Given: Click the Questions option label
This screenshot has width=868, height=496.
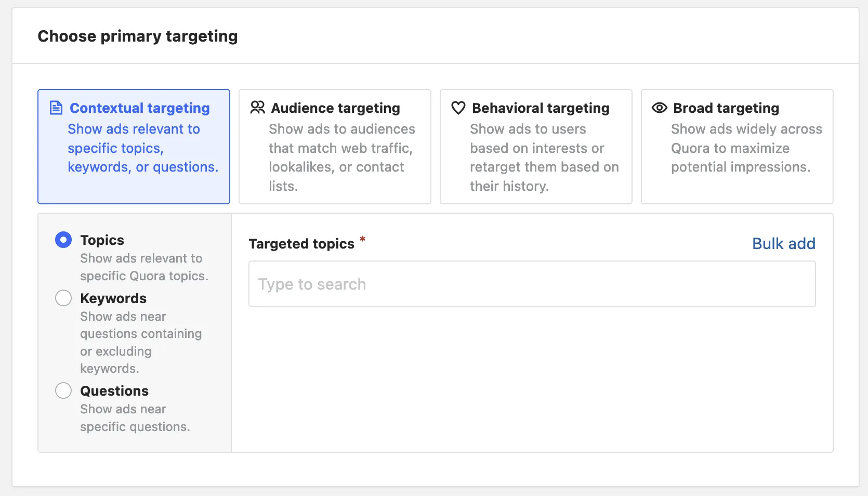Looking at the screenshot, I should coord(114,390).
